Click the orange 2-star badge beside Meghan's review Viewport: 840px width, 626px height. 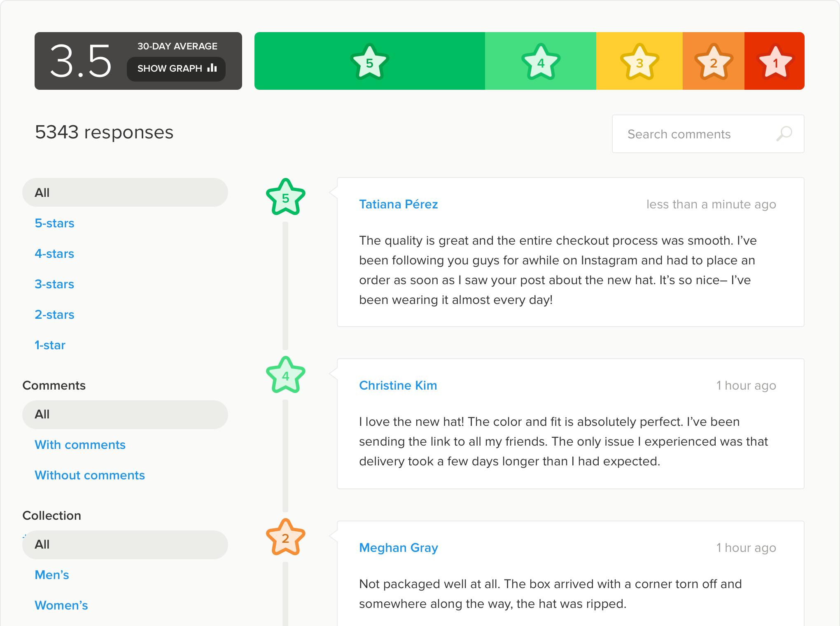point(285,537)
